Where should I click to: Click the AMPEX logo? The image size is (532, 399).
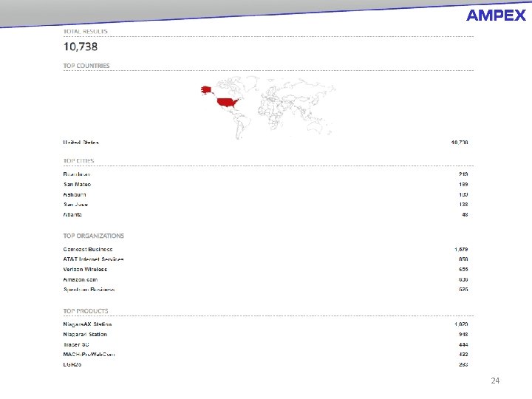tap(496, 16)
